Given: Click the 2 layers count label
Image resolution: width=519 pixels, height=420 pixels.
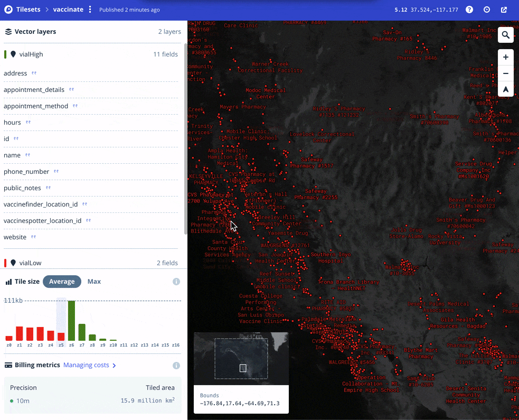Looking at the screenshot, I should click(x=169, y=32).
